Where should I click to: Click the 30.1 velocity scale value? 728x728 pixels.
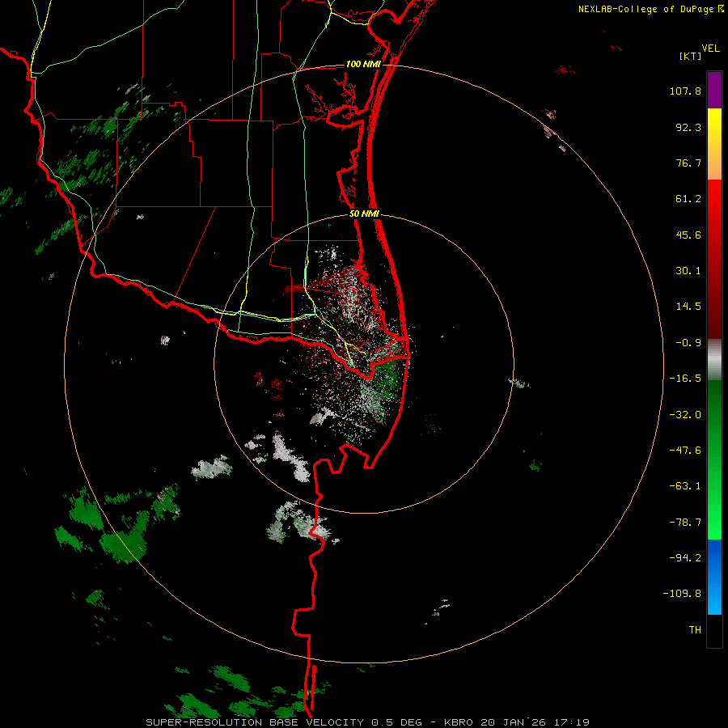[x=688, y=271]
